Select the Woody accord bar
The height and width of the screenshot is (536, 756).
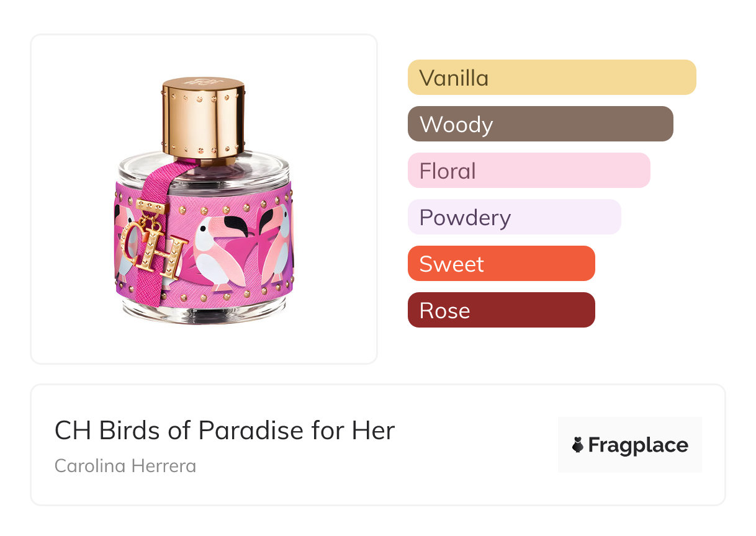540,124
